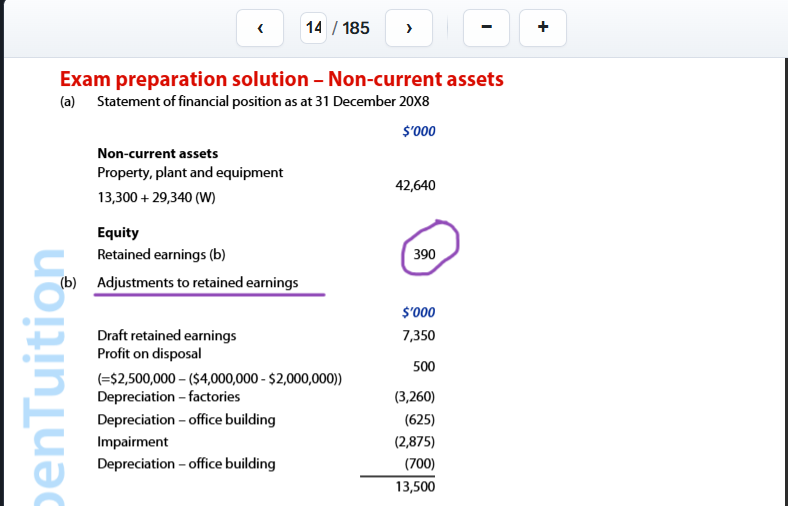Click 'Depreciation – factories' row label
The width and height of the screenshot is (788, 506).
(x=168, y=397)
